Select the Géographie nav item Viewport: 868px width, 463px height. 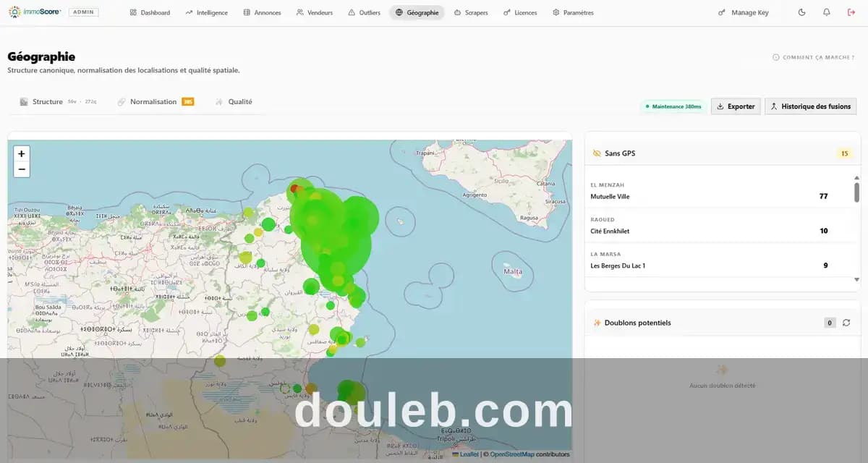pos(417,12)
